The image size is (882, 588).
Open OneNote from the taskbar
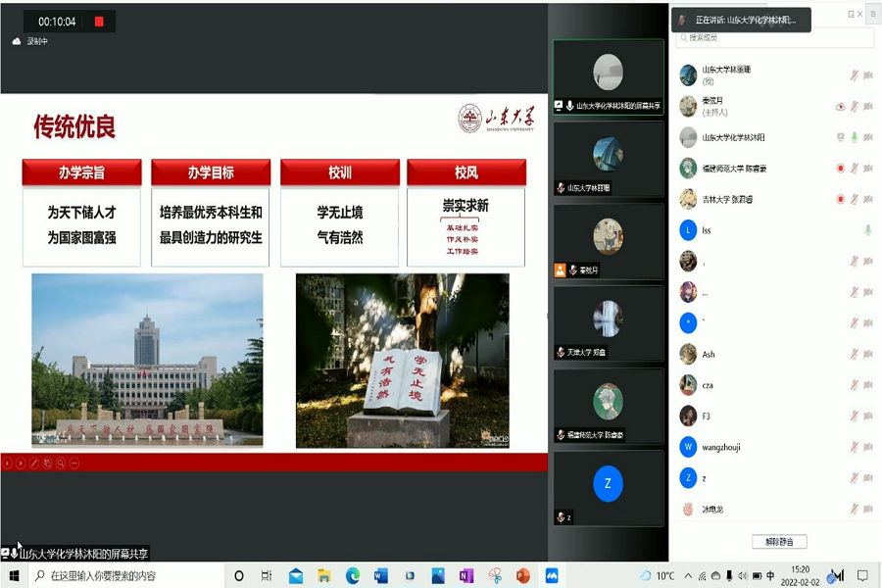click(466, 575)
